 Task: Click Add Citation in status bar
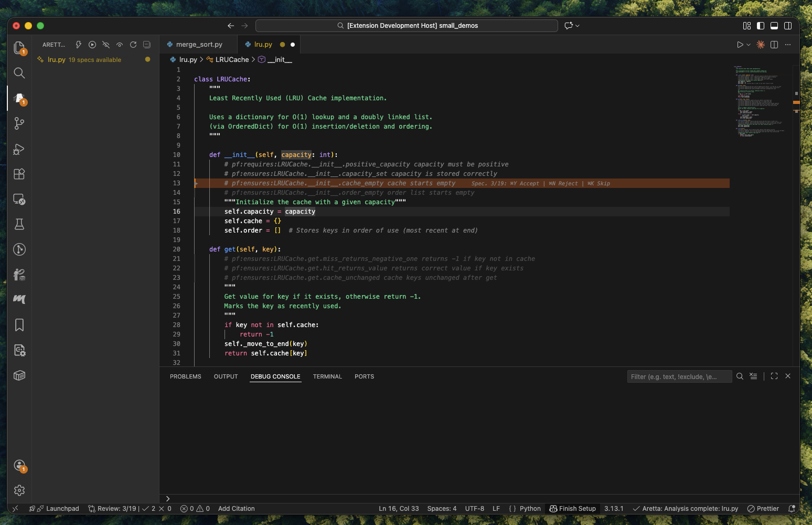pyautogui.click(x=236, y=509)
